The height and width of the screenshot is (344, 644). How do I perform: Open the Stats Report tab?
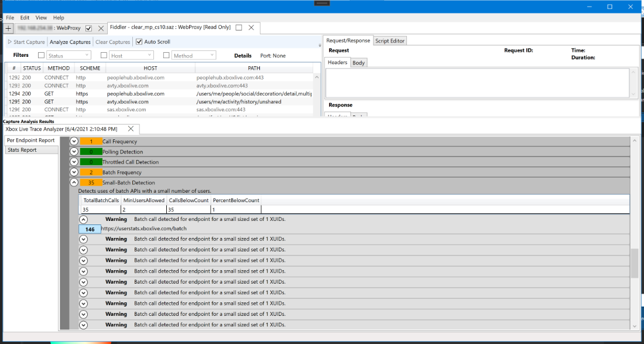click(x=32, y=150)
